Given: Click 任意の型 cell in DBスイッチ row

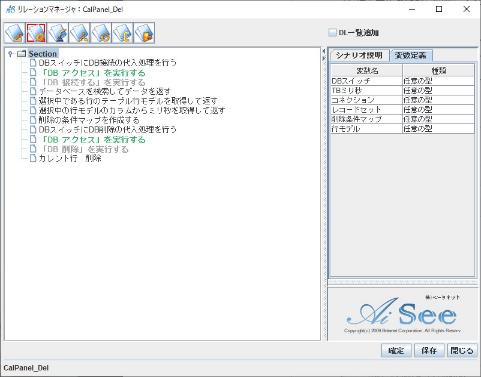Looking at the screenshot, I should click(439, 81).
